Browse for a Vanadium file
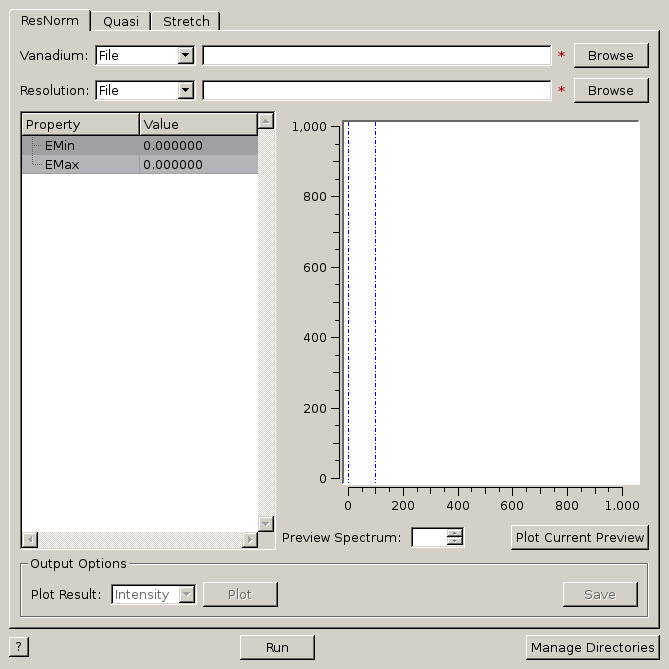Image resolution: width=669 pixels, height=669 pixels. tap(610, 55)
